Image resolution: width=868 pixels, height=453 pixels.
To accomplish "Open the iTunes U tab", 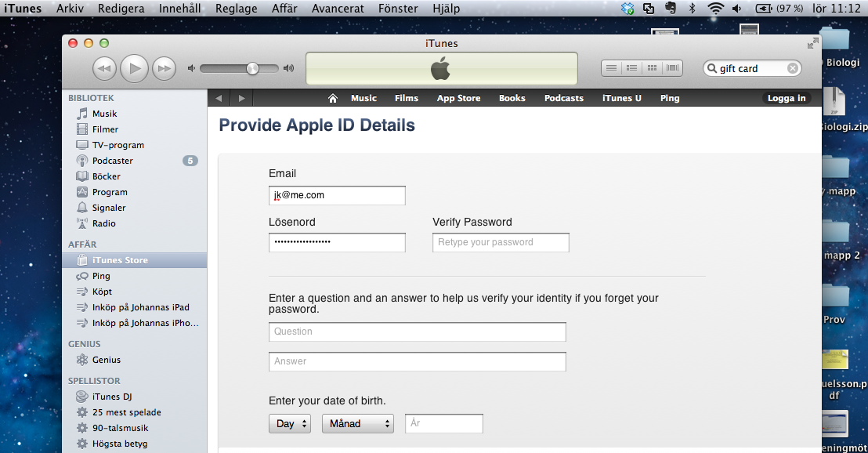I will tap(622, 98).
